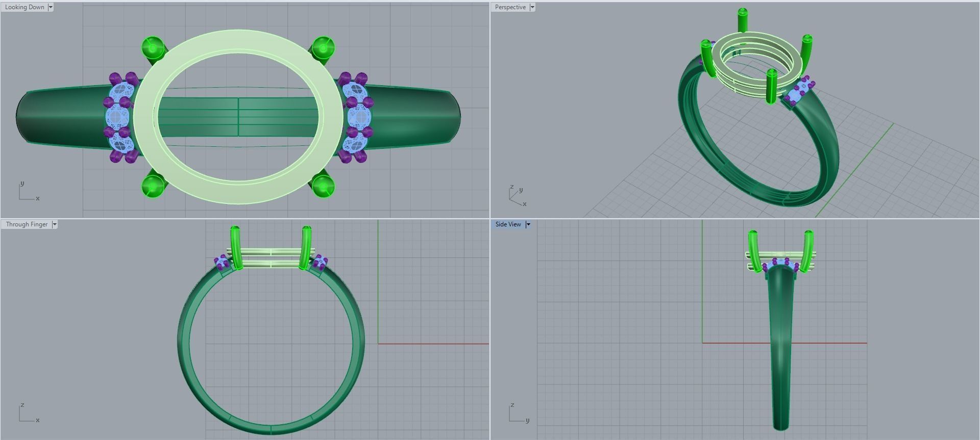Open the Perspective viewport dropdown arrow
This screenshot has height=440, width=980.
coord(532,7)
